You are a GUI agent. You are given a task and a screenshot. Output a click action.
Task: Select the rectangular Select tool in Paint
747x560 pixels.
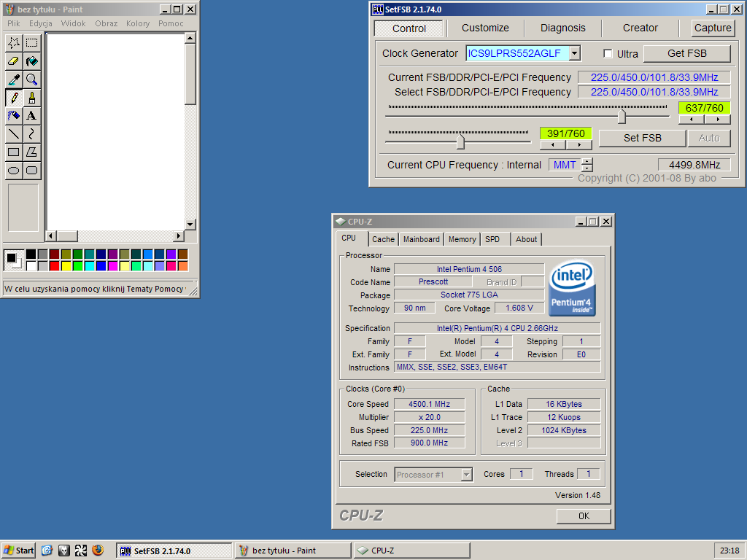click(32, 43)
